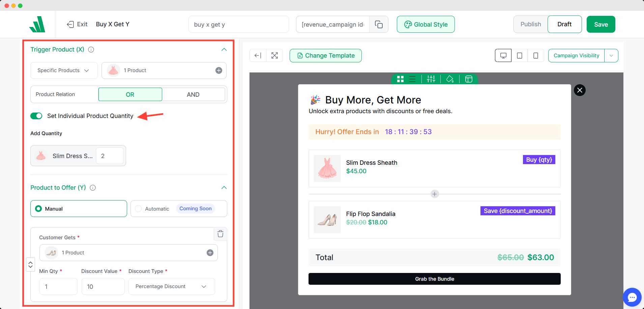This screenshot has height=309, width=644.
Task: Open the Percentage Discount dropdown
Action: pos(171,286)
